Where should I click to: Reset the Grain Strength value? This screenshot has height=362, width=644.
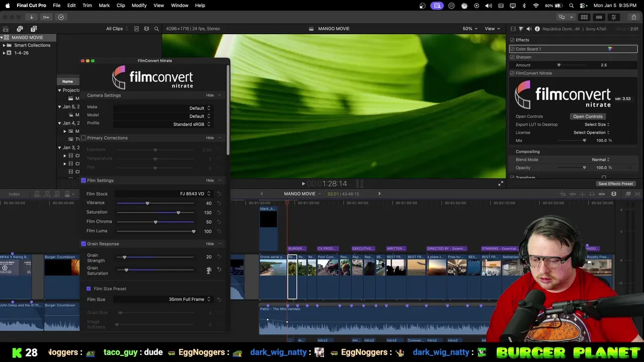click(219, 256)
